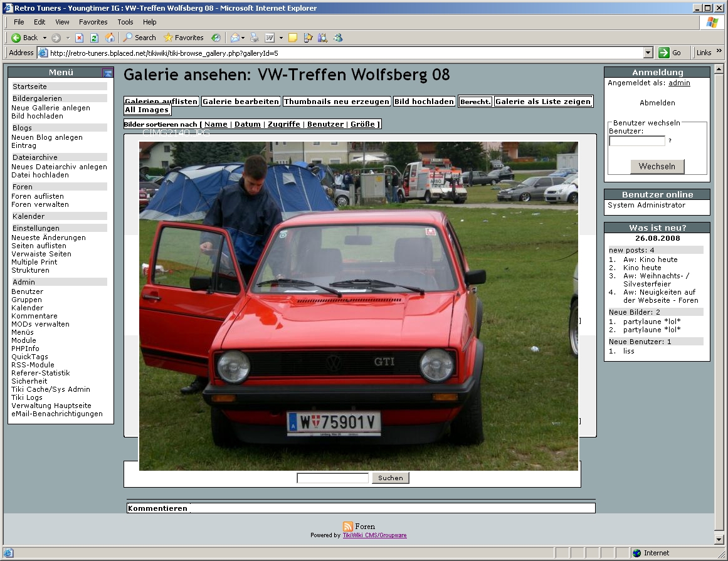
Task: Sort images by Zugriffe
Action: (284, 124)
